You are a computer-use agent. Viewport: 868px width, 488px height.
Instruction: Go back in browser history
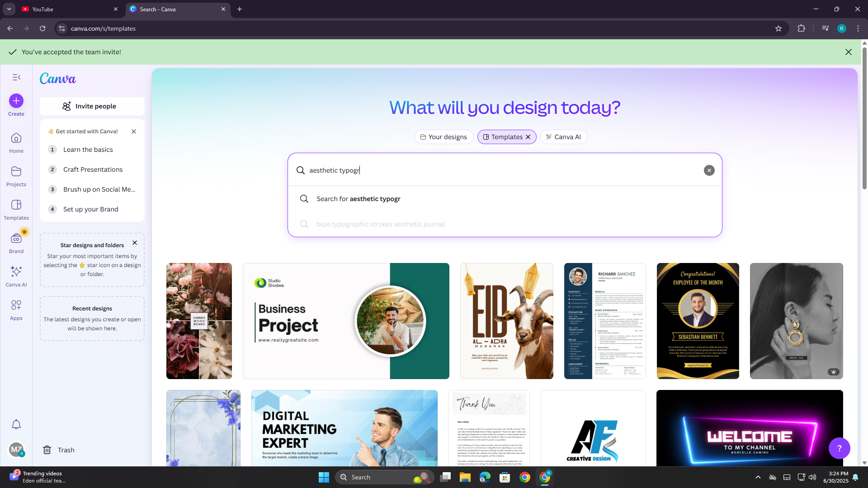coord(10,28)
